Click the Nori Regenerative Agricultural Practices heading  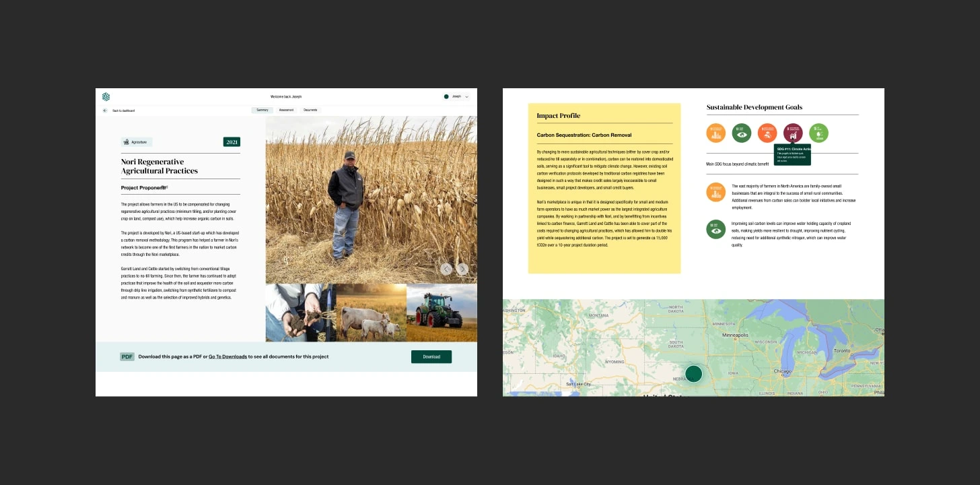tap(160, 166)
